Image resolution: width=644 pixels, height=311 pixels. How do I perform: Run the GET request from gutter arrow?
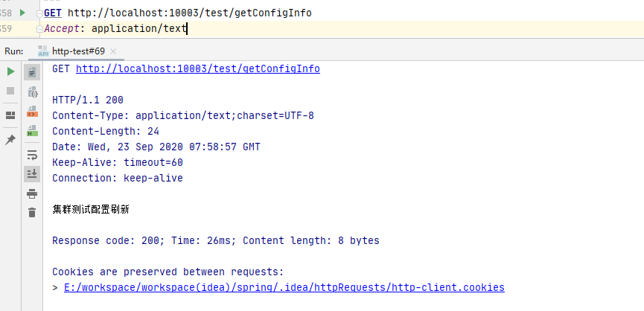(22, 13)
